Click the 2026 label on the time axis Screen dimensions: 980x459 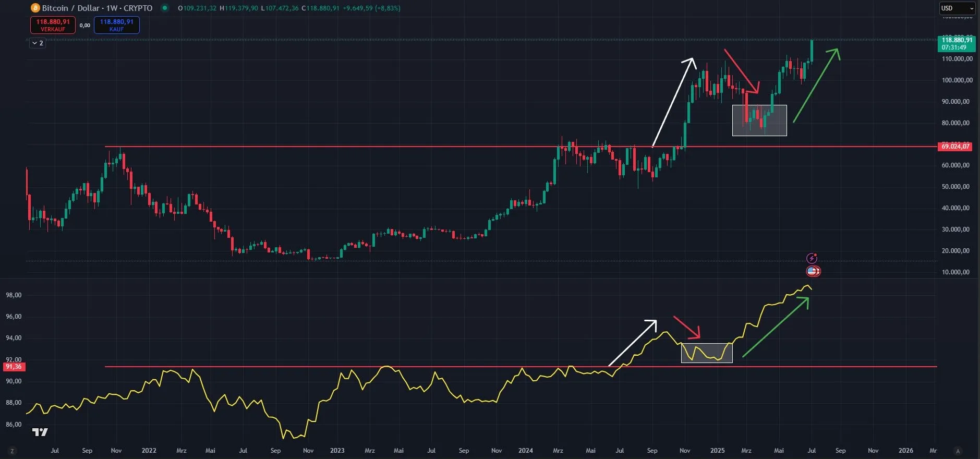pos(906,451)
